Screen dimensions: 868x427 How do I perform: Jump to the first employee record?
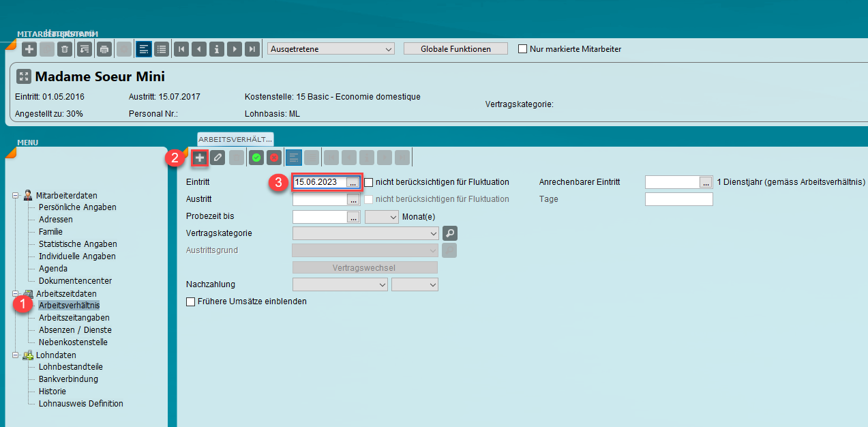point(181,49)
